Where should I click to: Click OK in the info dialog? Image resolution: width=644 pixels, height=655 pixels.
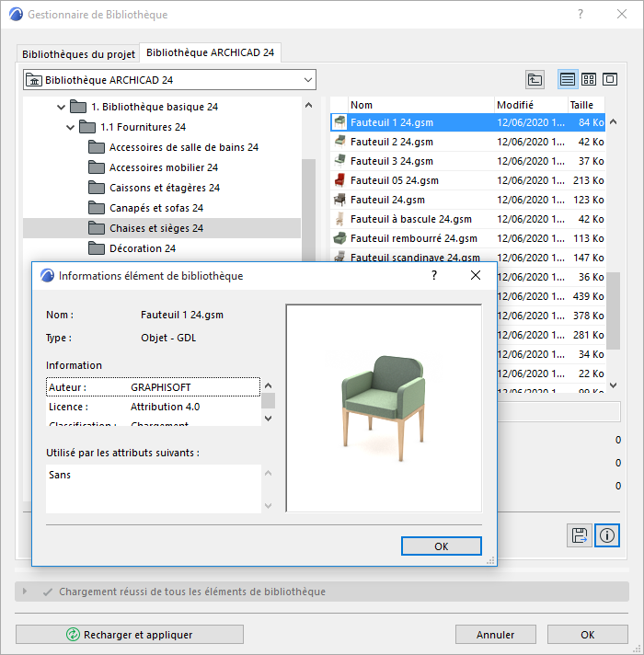click(x=441, y=546)
